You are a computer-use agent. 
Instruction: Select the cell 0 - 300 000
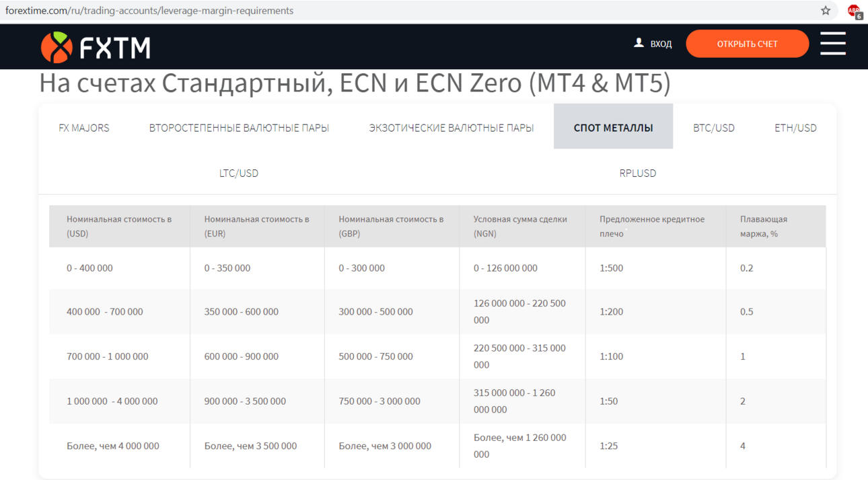pyautogui.click(x=362, y=268)
